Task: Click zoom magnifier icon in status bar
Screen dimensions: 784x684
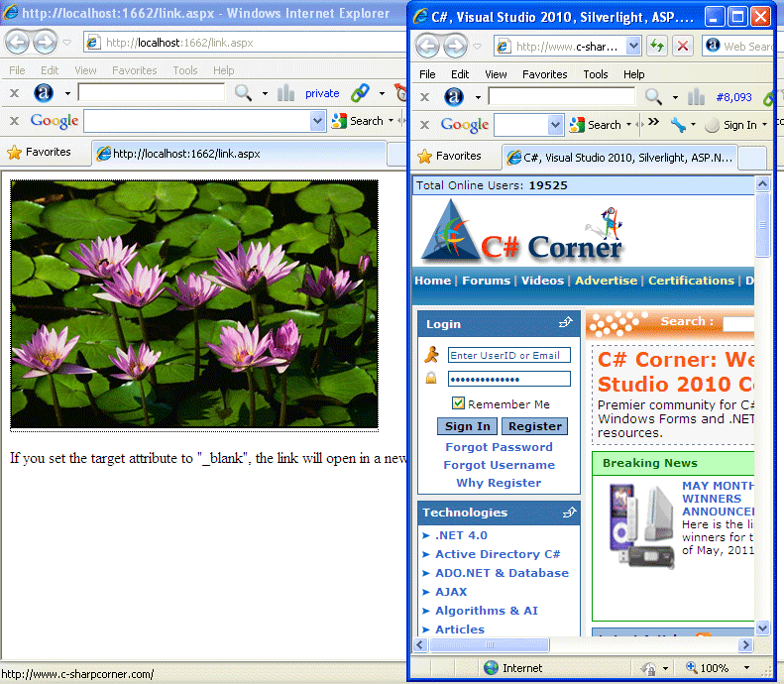Action: pos(691,667)
